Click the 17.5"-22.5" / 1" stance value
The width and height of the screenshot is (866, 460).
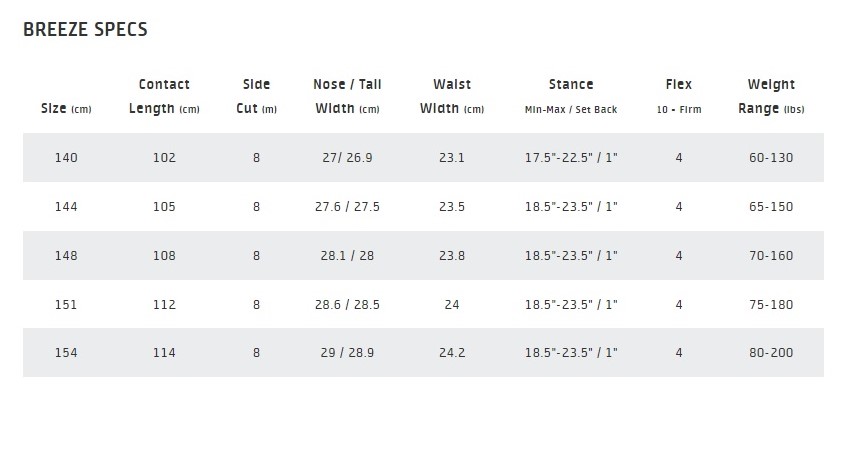coord(571,157)
